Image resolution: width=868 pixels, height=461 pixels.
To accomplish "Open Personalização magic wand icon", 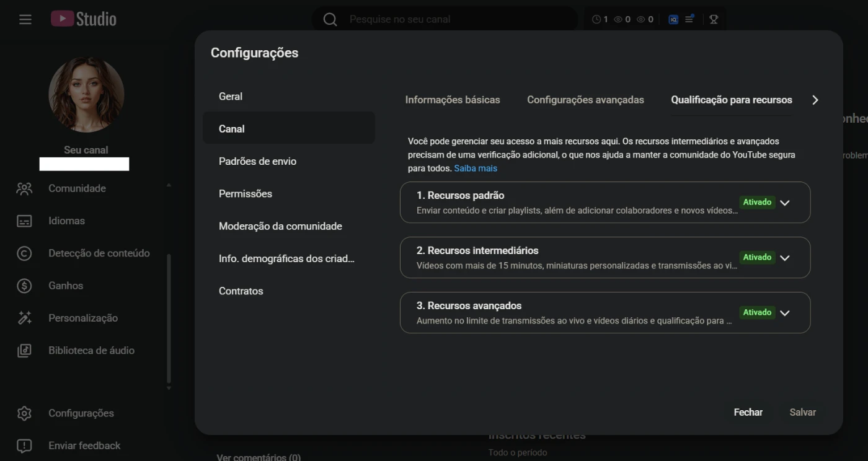I will (x=24, y=318).
